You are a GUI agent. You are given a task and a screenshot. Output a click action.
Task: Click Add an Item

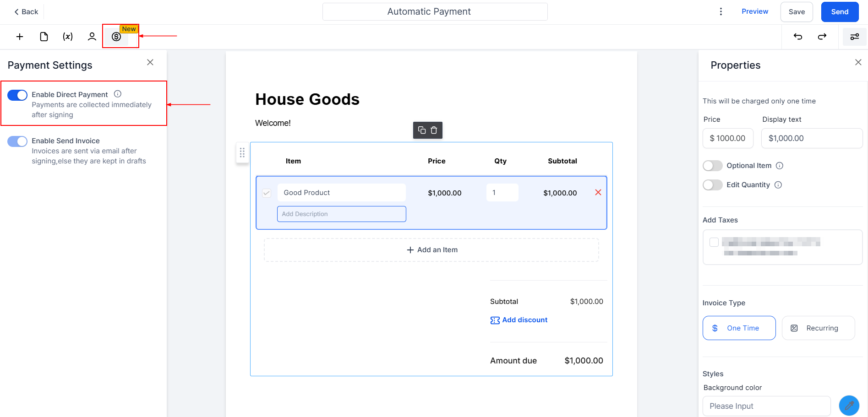pos(431,250)
